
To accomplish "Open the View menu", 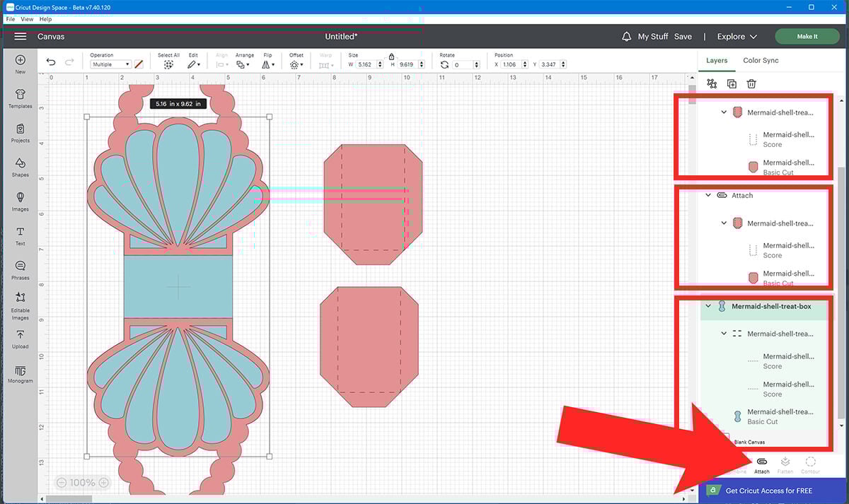I will tap(27, 19).
